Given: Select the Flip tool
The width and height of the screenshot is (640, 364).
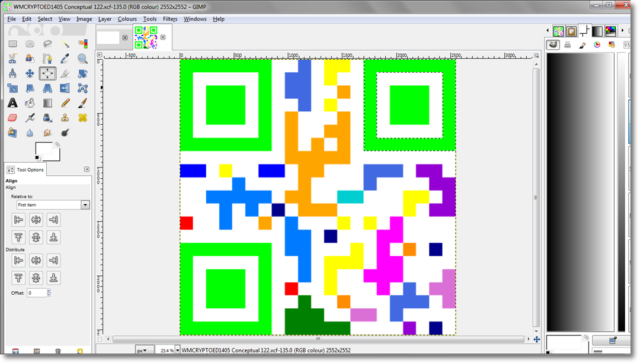Looking at the screenshot, I should point(65,88).
